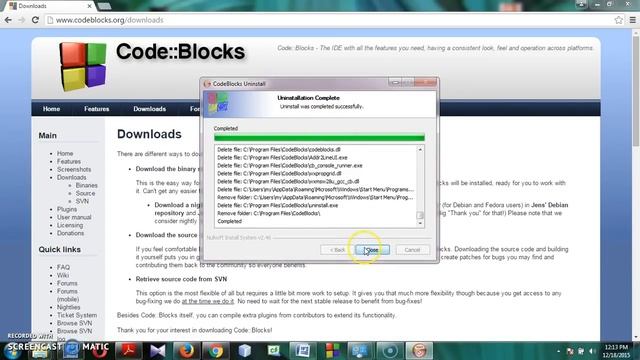This screenshot has height=360, width=640.
Task: Open the Plugins sidebar link
Action: click(67, 209)
